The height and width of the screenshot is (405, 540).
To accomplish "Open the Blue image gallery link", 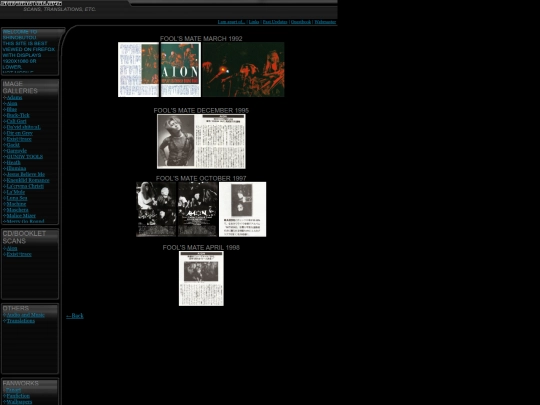I will point(12,109).
